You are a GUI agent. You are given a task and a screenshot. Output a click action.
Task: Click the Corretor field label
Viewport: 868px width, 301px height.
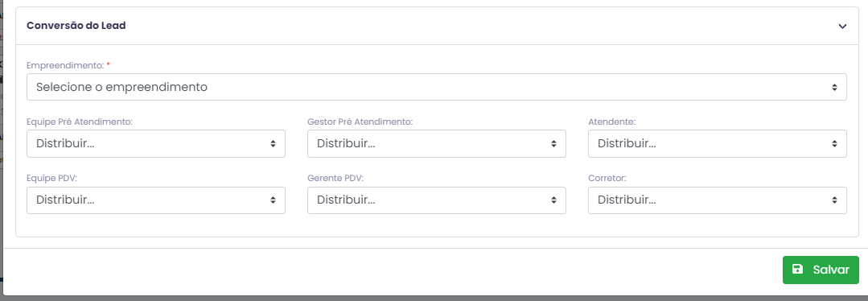607,179
